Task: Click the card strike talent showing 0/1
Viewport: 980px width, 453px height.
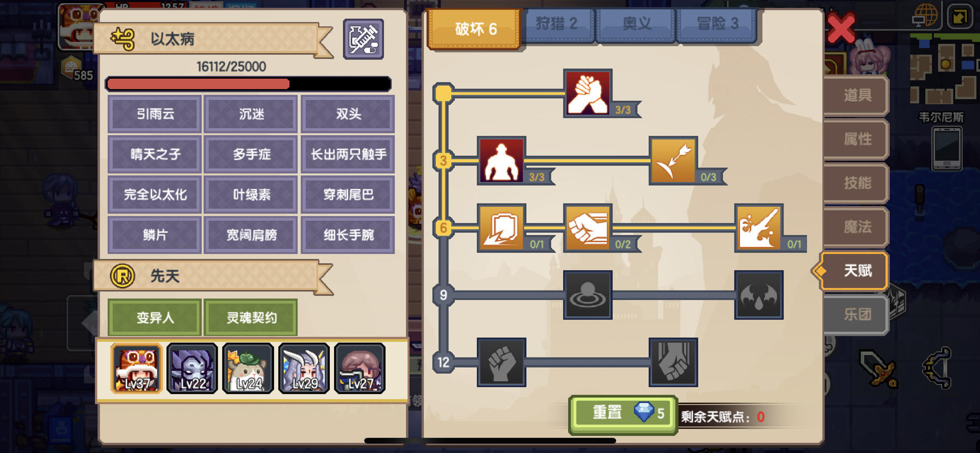Action: (x=501, y=228)
